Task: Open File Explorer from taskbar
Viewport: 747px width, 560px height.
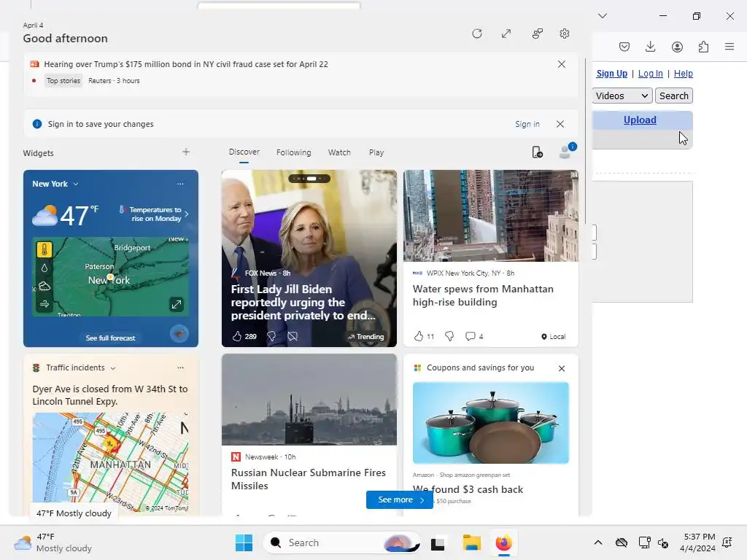Action: [x=472, y=542]
